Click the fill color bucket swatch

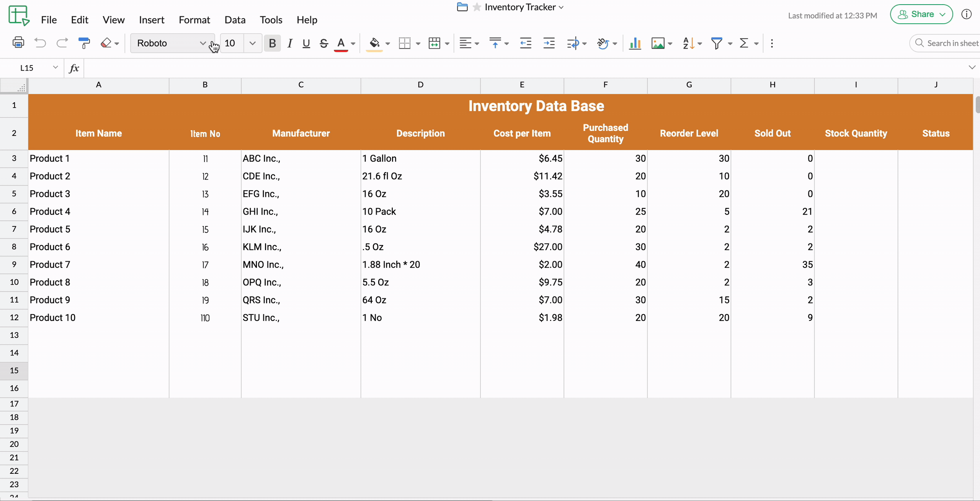[x=374, y=43]
